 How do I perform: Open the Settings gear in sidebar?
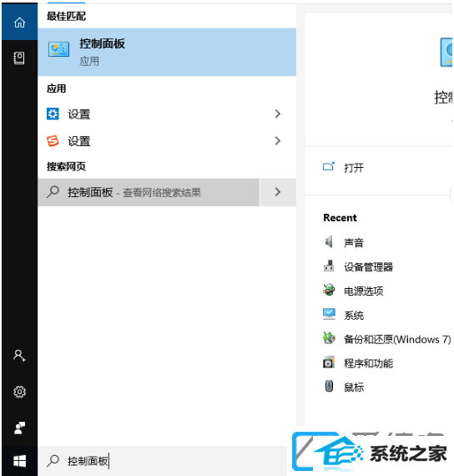(19, 392)
